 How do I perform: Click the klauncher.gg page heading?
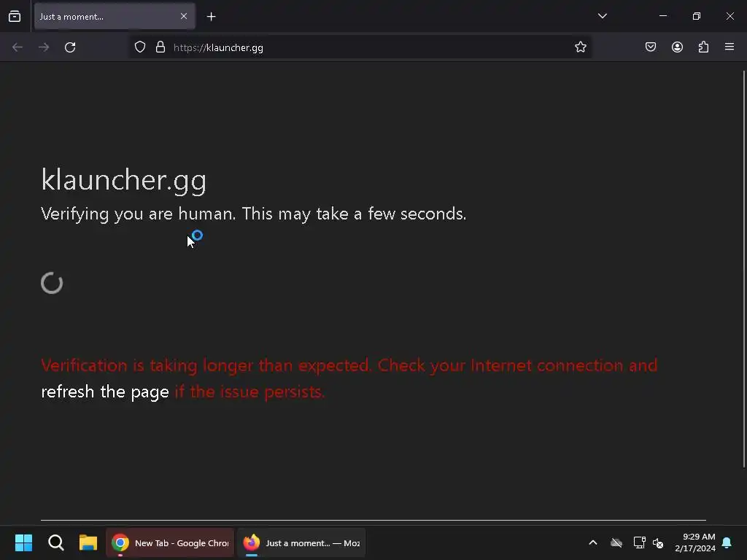click(x=124, y=180)
